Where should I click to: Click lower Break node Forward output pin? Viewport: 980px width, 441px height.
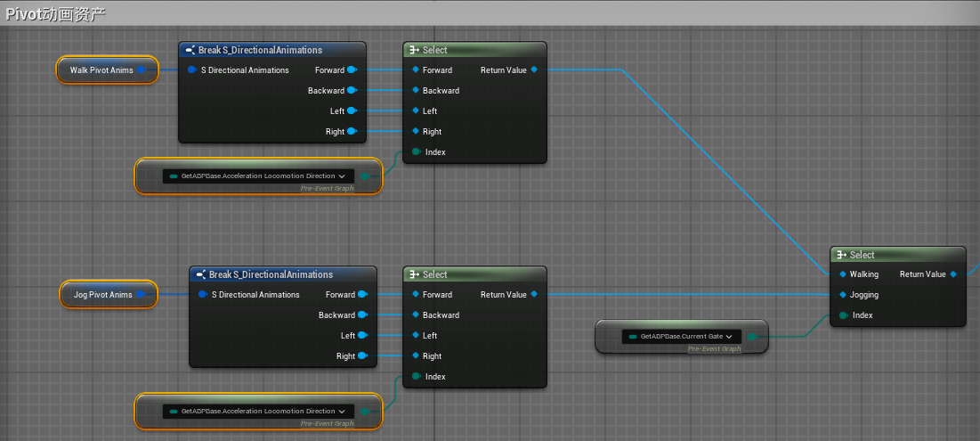[x=362, y=295]
